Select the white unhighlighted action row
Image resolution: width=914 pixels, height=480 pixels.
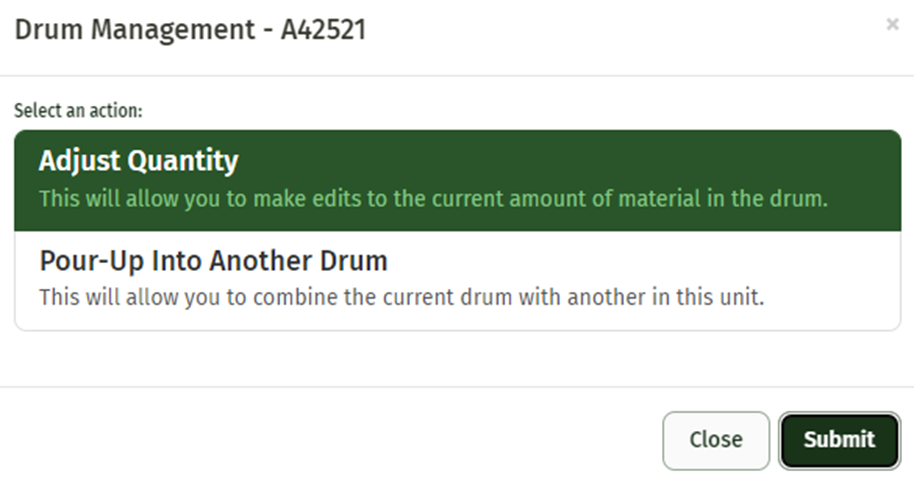457,280
